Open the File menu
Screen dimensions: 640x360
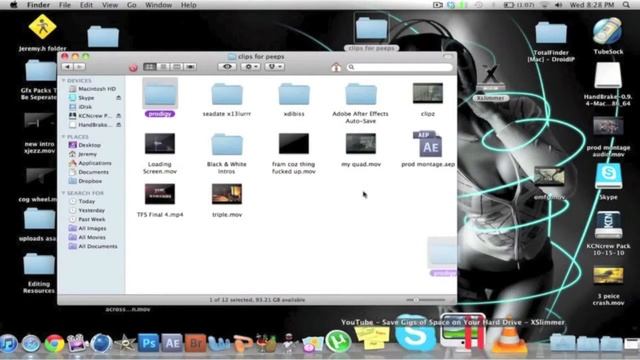pos(65,5)
